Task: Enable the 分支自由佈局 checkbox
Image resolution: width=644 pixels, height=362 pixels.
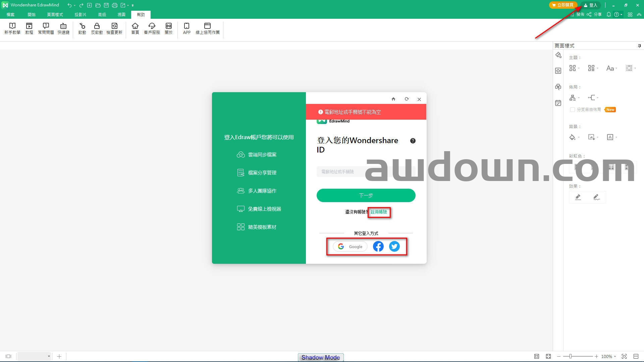Action: pos(573,110)
